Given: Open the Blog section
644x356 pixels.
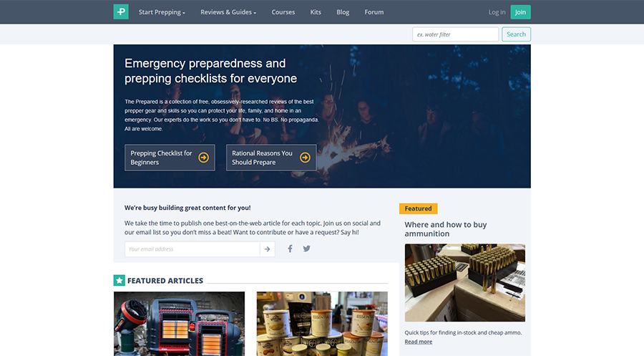Looking at the screenshot, I should [343, 12].
